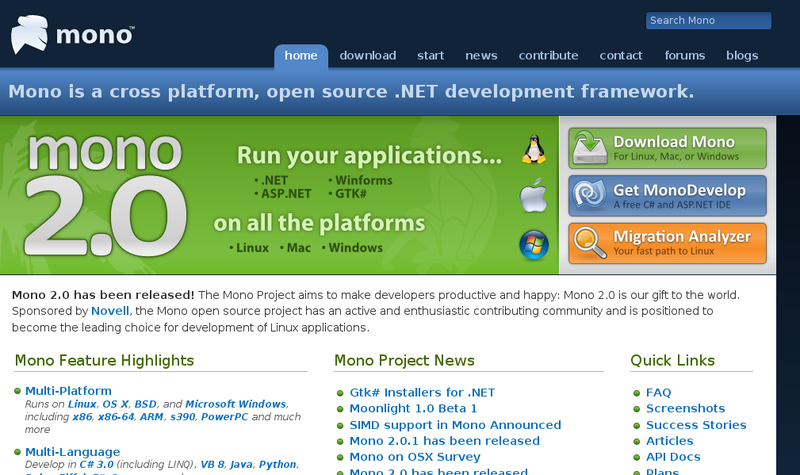Click the Microsoft Windows link
The image size is (800, 475).
tap(235, 404)
